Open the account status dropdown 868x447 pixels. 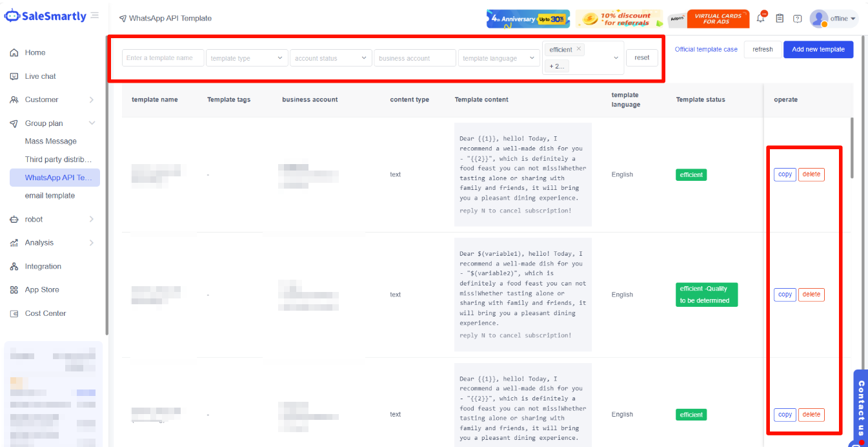click(330, 58)
